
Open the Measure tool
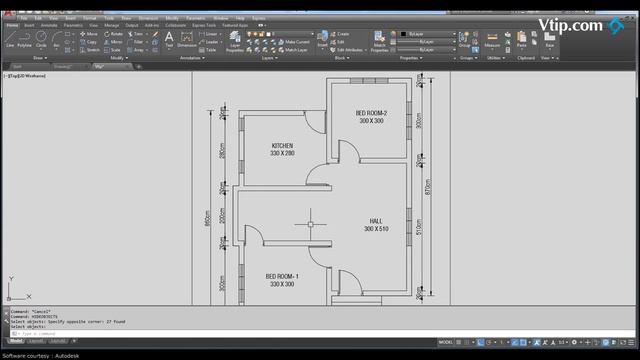[492, 40]
